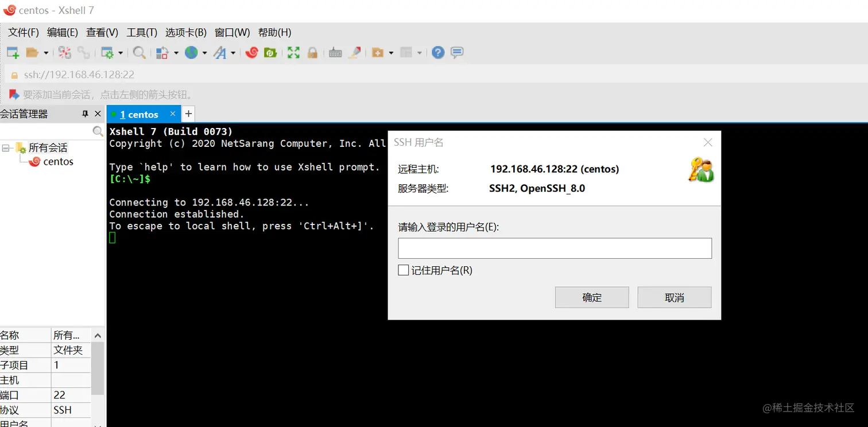This screenshot has height=427, width=868.
Task: Open the 选项卡(B) menu
Action: [186, 32]
